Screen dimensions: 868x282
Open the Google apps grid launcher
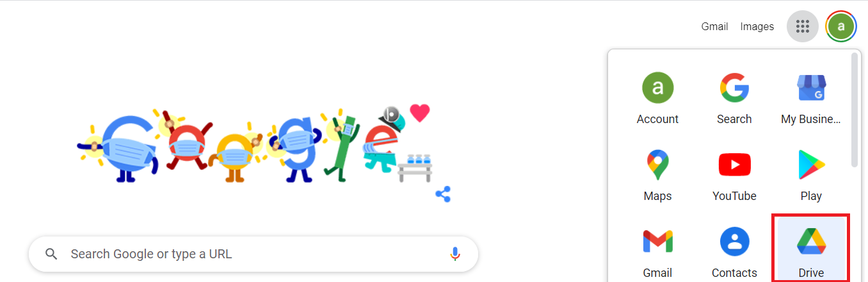[x=802, y=27]
